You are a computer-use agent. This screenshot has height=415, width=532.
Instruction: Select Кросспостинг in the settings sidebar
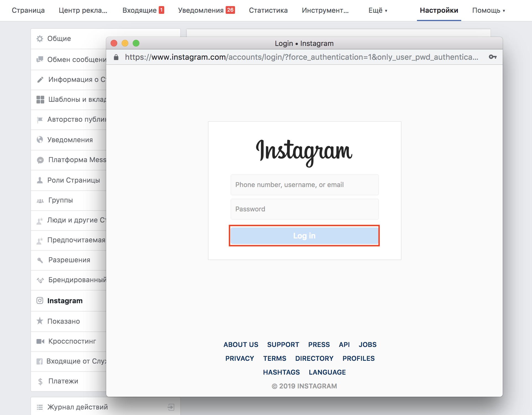click(x=72, y=341)
